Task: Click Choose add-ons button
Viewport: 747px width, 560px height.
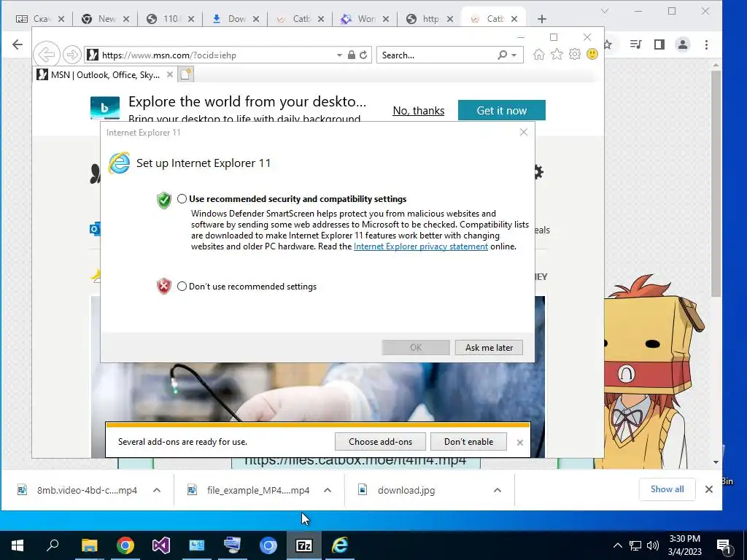Action: click(x=380, y=441)
